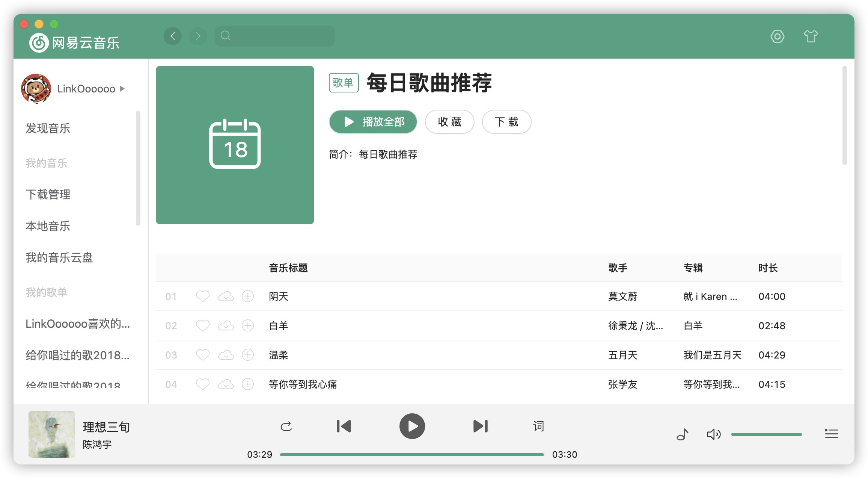Skip to the next track
The image size is (868, 478).
[481, 426]
